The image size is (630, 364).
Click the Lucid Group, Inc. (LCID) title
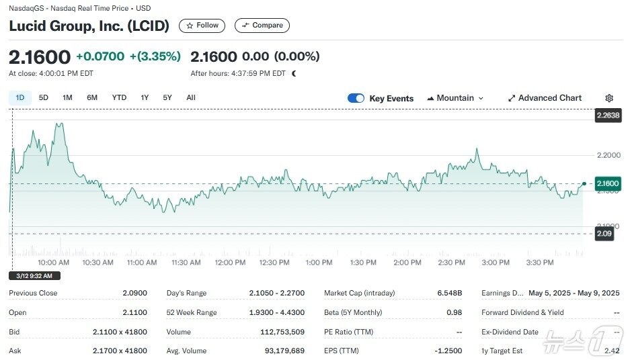pos(89,26)
